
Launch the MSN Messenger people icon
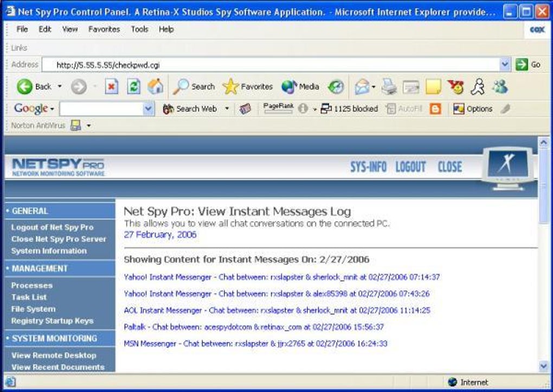click(500, 86)
